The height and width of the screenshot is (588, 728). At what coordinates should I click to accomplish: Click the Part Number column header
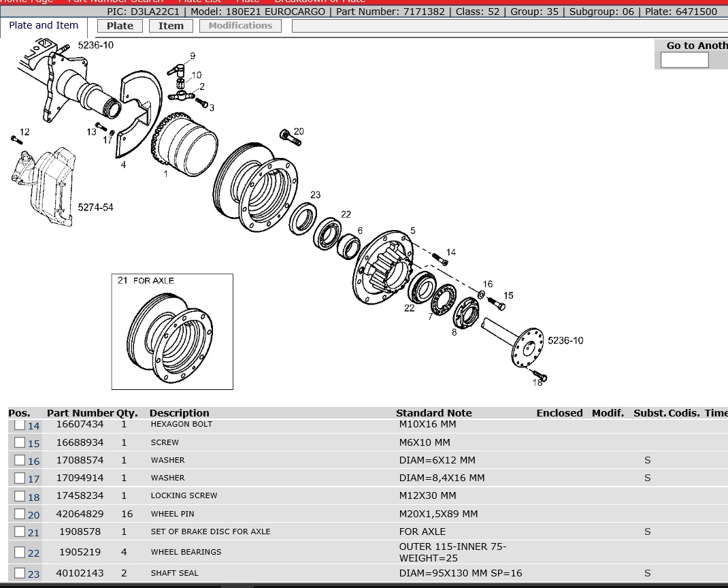(80, 413)
